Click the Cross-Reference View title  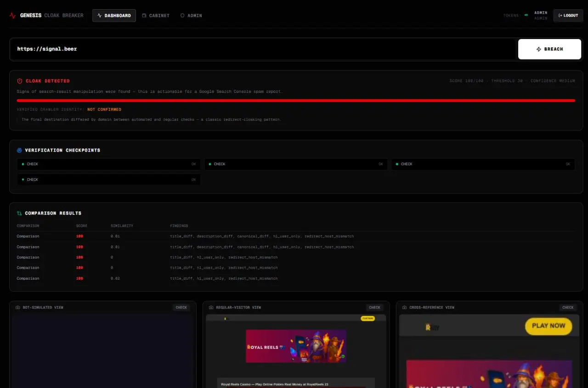point(432,307)
